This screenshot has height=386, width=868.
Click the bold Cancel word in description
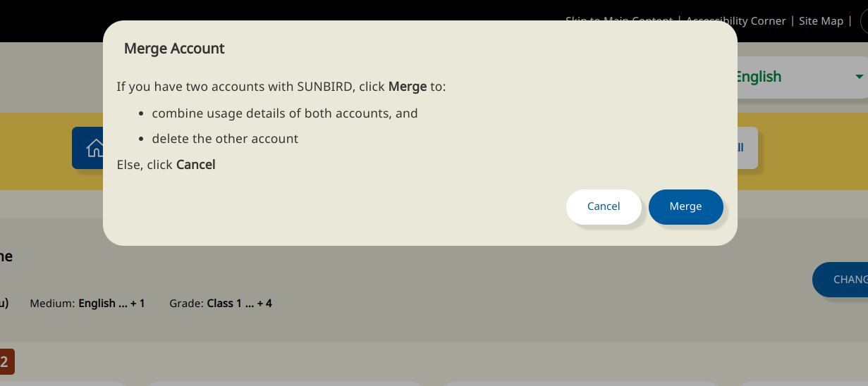195,165
